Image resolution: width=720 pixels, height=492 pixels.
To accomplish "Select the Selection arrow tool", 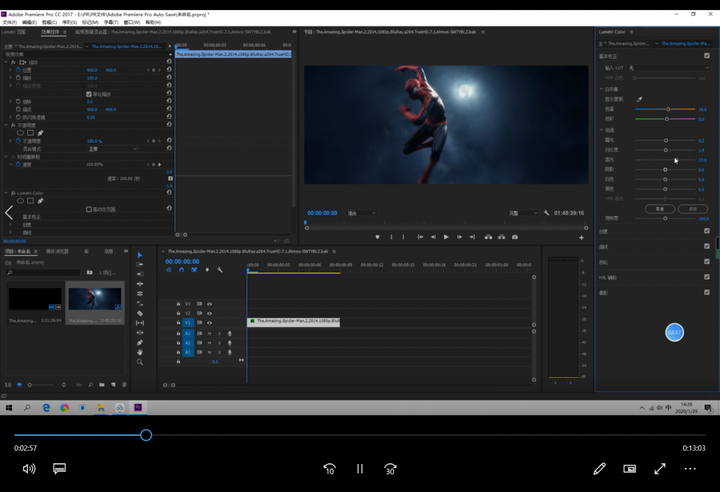I will [140, 255].
